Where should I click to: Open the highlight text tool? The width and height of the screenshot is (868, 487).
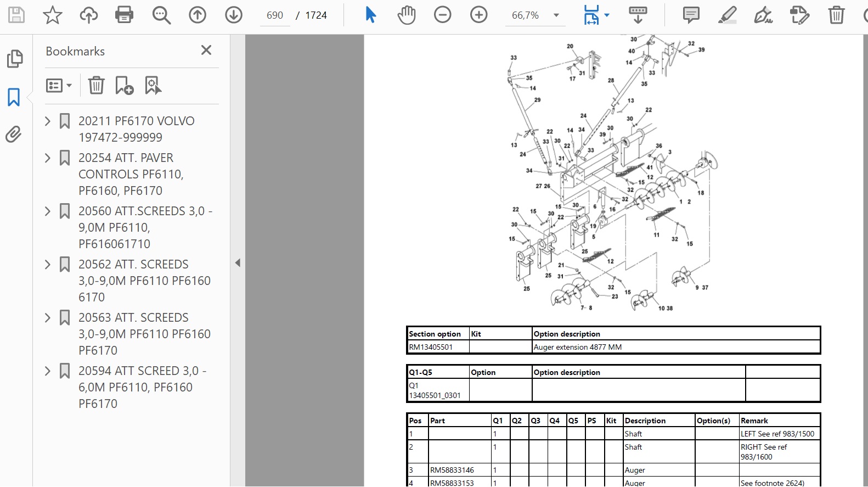(727, 15)
